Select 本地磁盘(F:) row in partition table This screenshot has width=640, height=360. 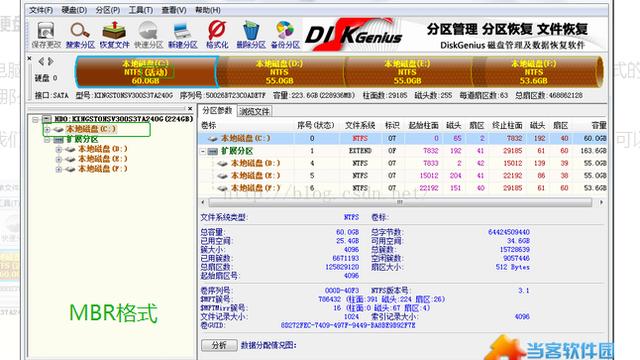click(x=403, y=188)
